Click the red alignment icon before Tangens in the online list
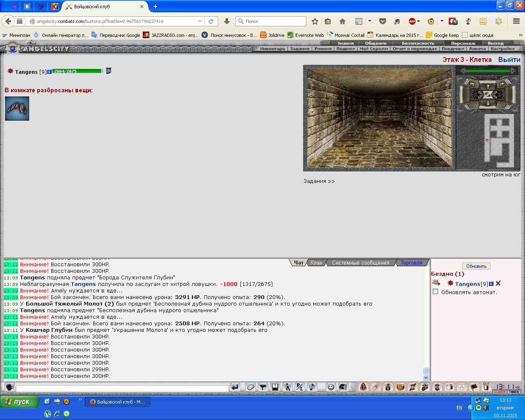 tap(450, 283)
